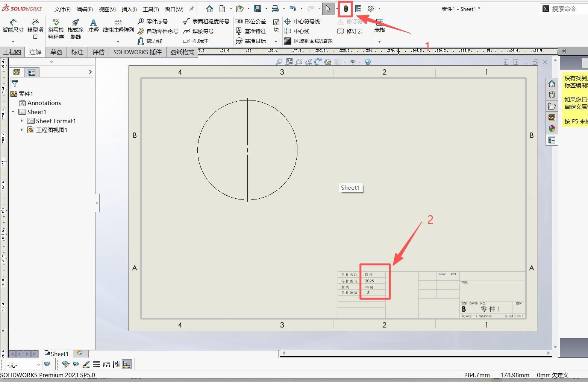
Task: Select Annotations in feature tree
Action: [x=40, y=103]
